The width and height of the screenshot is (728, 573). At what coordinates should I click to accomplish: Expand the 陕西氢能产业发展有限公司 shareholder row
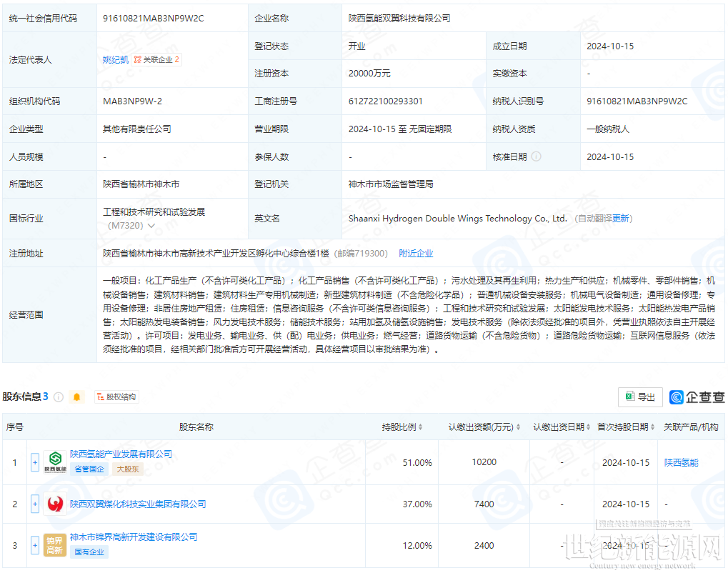[35, 462]
